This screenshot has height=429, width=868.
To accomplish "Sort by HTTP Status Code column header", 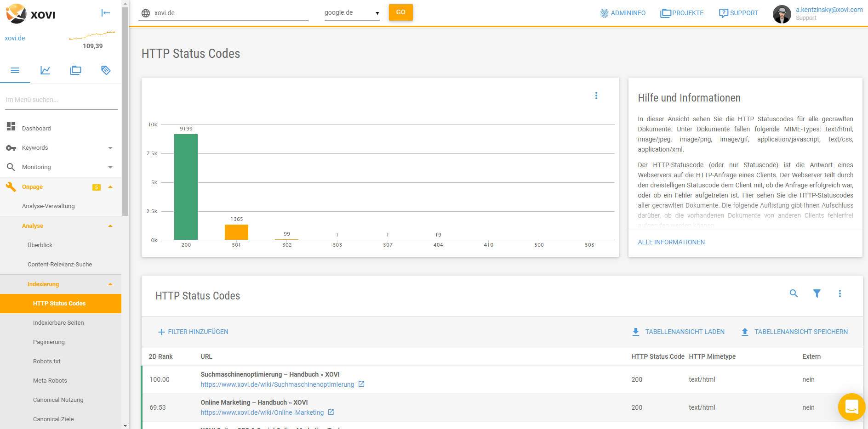I will (x=658, y=356).
